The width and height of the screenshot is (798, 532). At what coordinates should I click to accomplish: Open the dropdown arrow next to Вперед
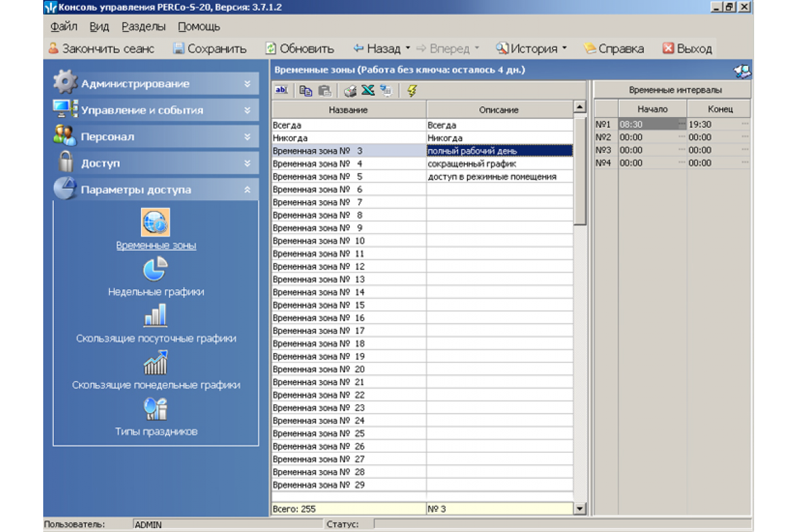click(x=476, y=49)
